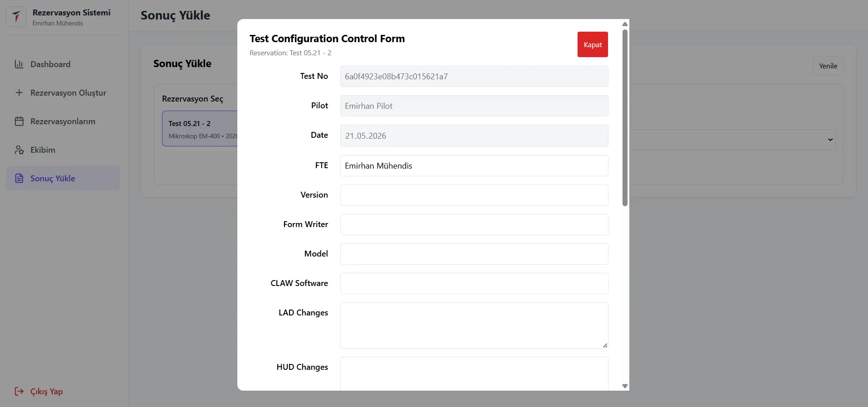The height and width of the screenshot is (407, 868).
Task: Focus the Model input field
Action: click(474, 254)
